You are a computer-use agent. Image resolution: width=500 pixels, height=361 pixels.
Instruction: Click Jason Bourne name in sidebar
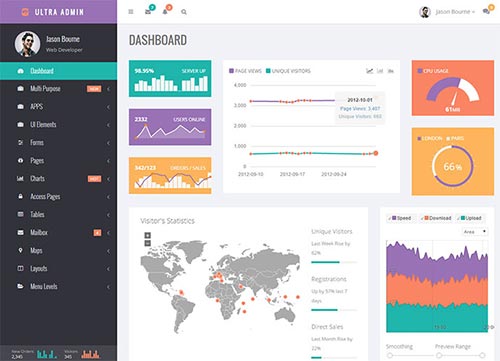pyautogui.click(x=63, y=39)
